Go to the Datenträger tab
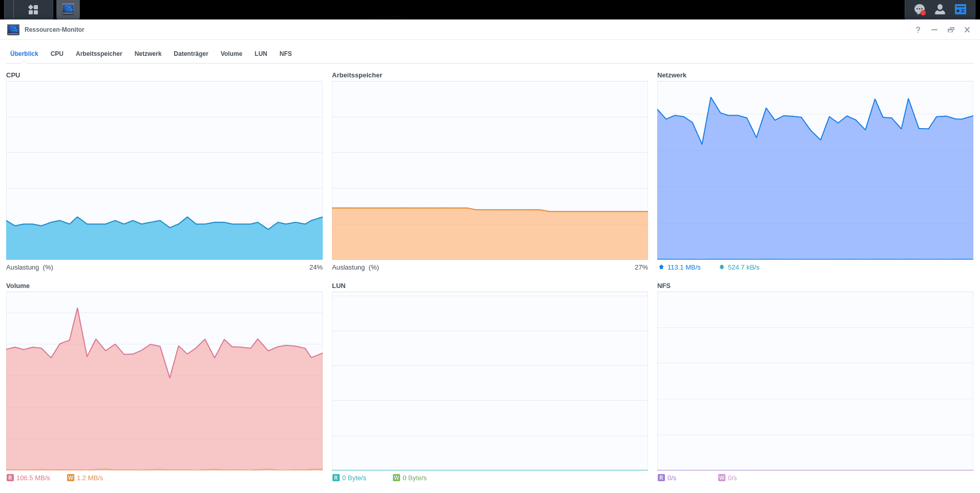Screen dimensions: 980x493 191,54
